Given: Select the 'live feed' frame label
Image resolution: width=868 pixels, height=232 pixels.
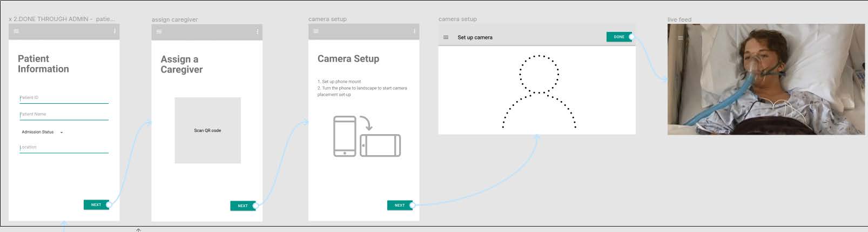Looking at the screenshot, I should pos(679,19).
